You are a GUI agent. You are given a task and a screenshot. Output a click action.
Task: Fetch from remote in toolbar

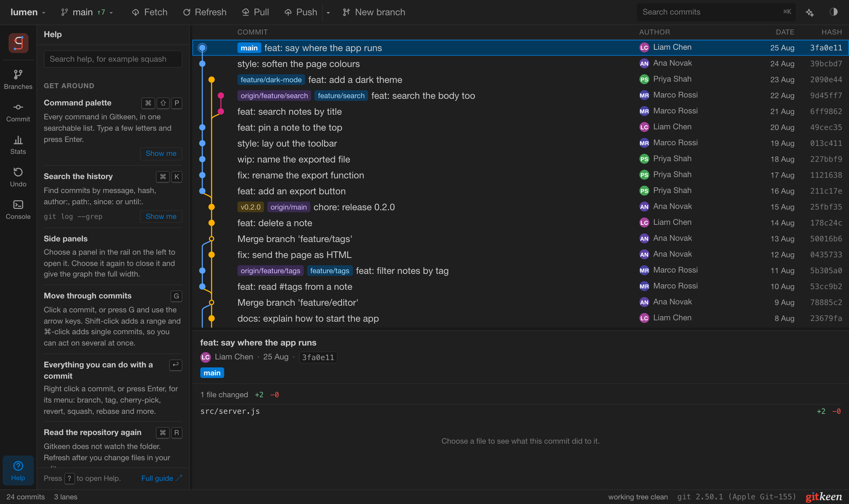click(150, 12)
